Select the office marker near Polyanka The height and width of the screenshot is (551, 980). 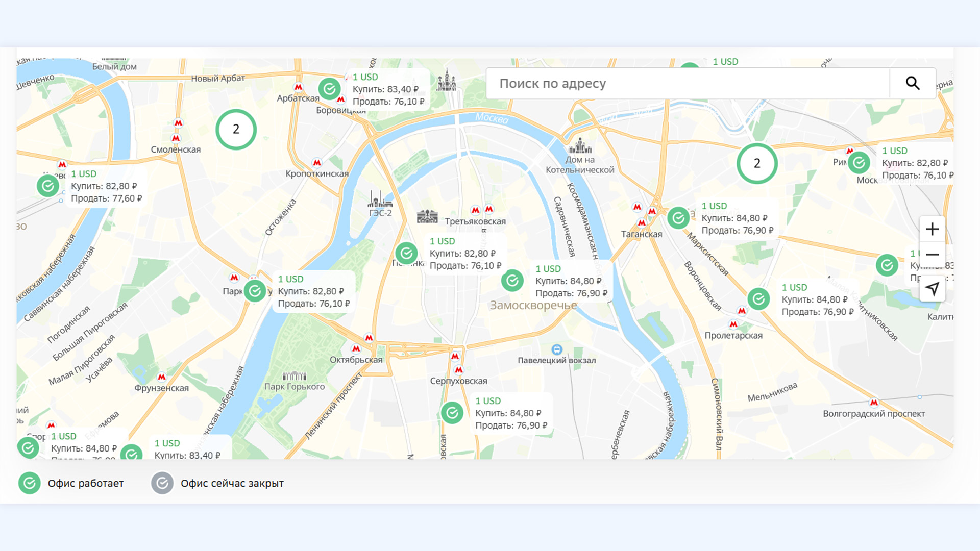click(x=406, y=253)
